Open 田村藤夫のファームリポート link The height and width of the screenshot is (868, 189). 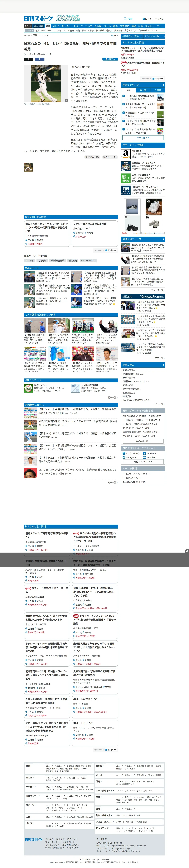pos(136,381)
